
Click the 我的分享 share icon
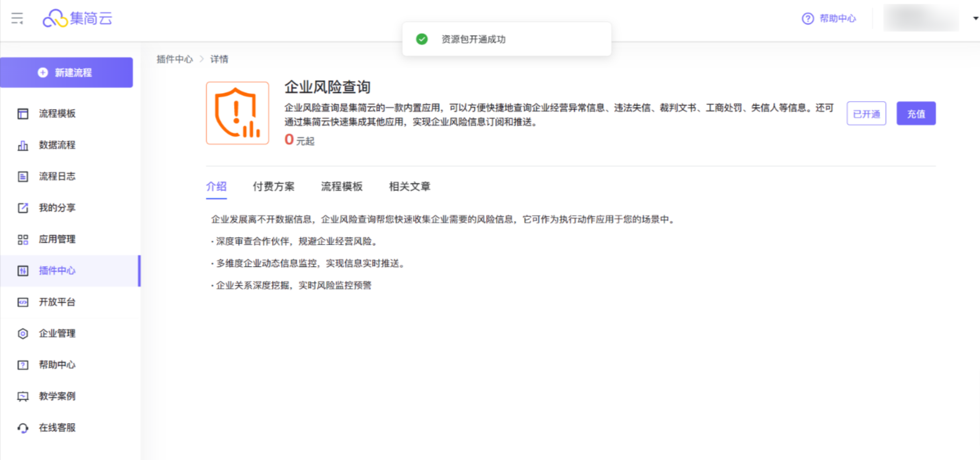[23, 208]
